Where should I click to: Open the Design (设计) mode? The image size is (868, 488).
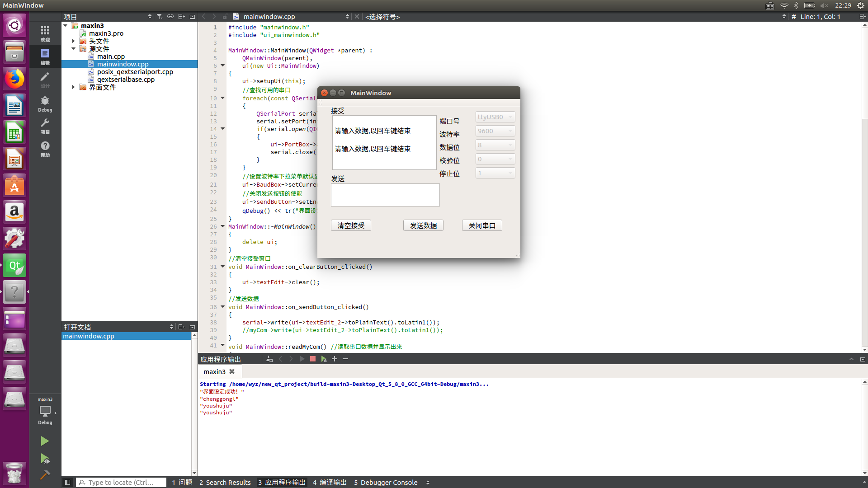click(45, 80)
